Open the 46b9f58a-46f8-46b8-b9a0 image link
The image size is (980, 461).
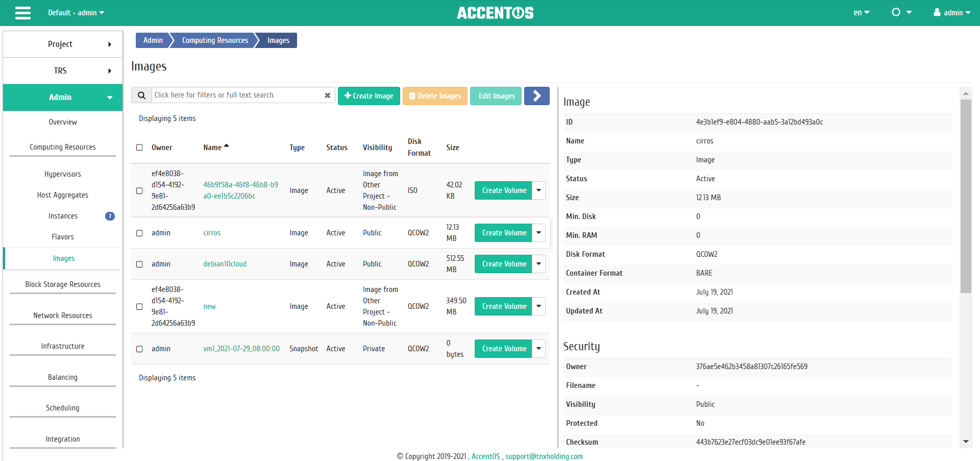click(x=240, y=190)
